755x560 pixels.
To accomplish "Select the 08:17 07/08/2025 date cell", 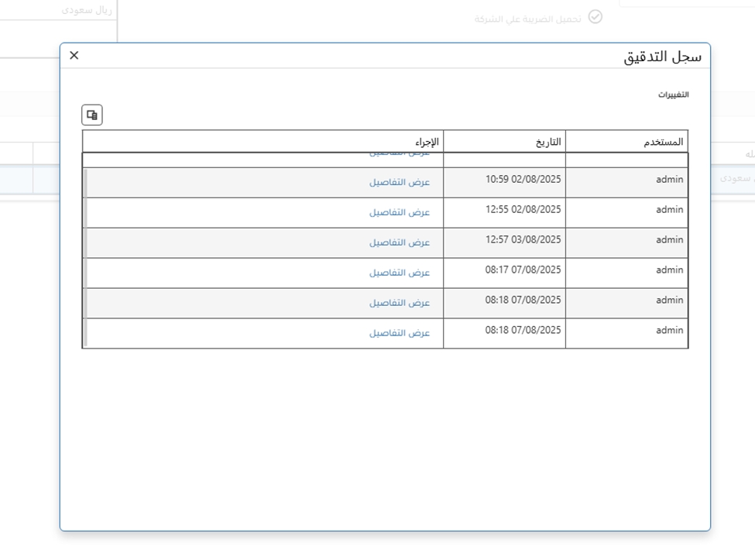I will pos(523,270).
